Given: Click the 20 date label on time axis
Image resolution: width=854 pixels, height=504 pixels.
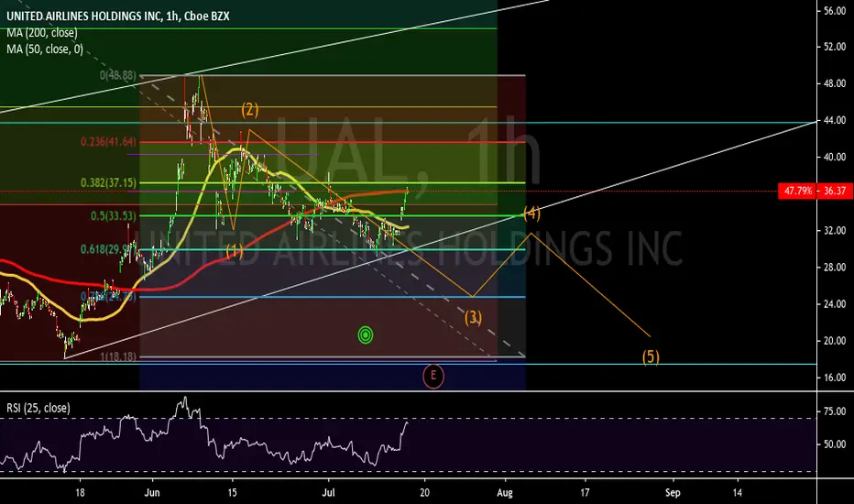Looking at the screenshot, I should pyautogui.click(x=424, y=493).
